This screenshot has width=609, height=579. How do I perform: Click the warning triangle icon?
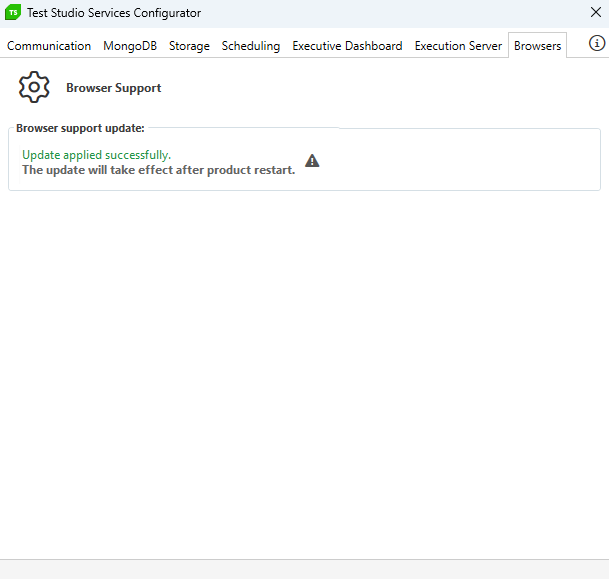point(312,160)
